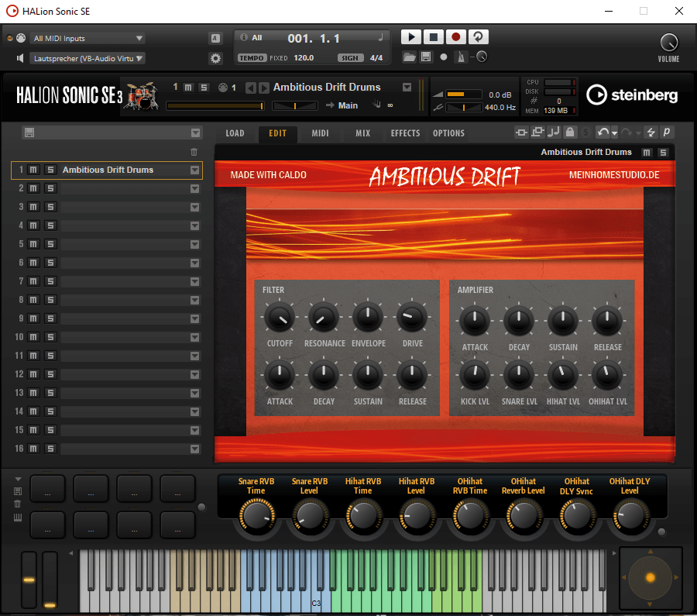This screenshot has width=697, height=616.
Task: Switch to the EFFECTS tab
Action: click(x=405, y=133)
